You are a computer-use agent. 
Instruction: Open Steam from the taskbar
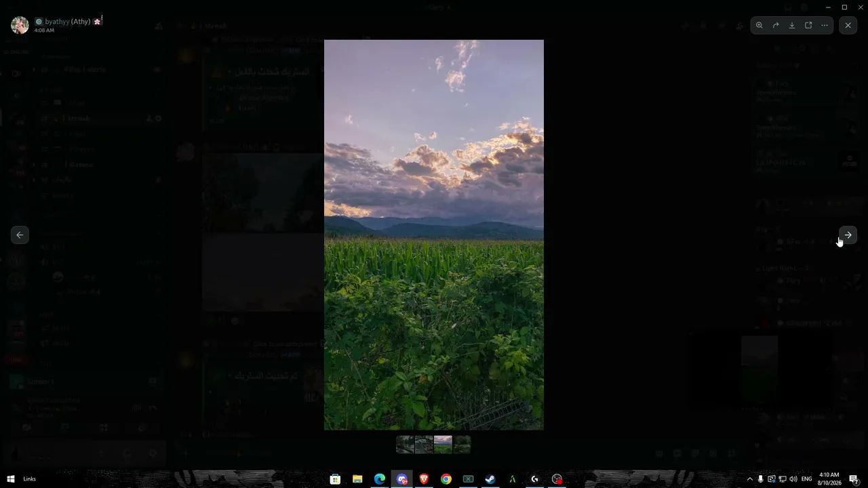(490, 479)
